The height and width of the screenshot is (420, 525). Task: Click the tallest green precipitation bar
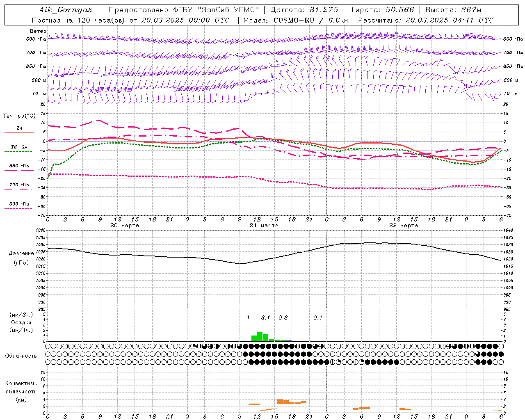(260, 337)
